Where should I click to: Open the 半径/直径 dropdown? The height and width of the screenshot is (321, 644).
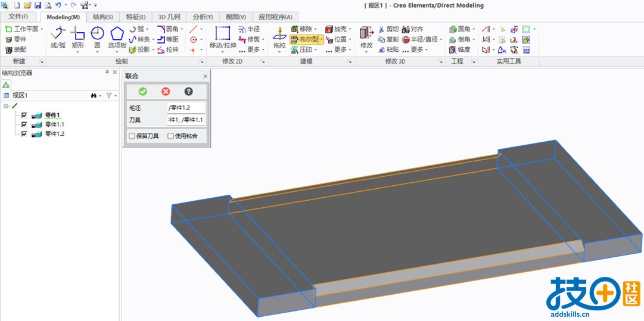[441, 39]
